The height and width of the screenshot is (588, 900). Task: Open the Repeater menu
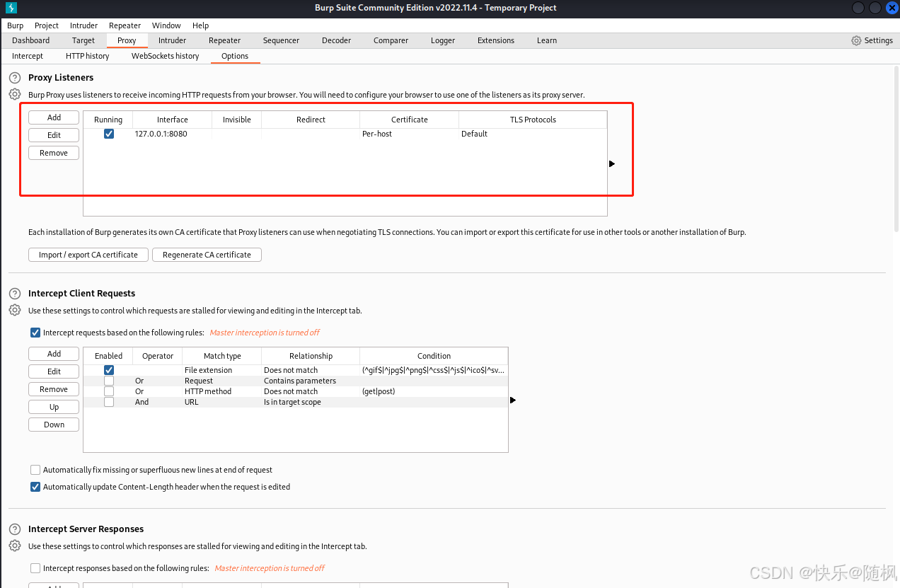click(x=125, y=25)
